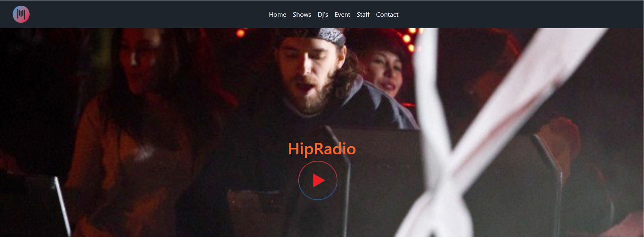Open the Shows nav link
This screenshot has height=237, width=644.
[302, 15]
